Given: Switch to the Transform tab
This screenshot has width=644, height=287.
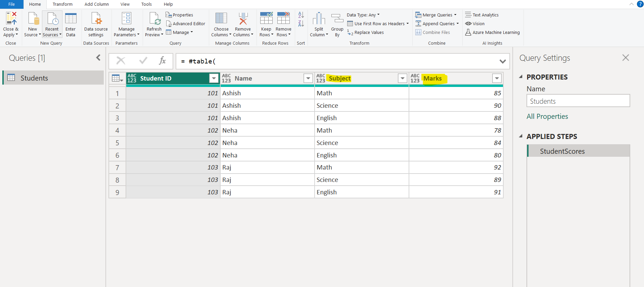Looking at the screenshot, I should coord(62,4).
